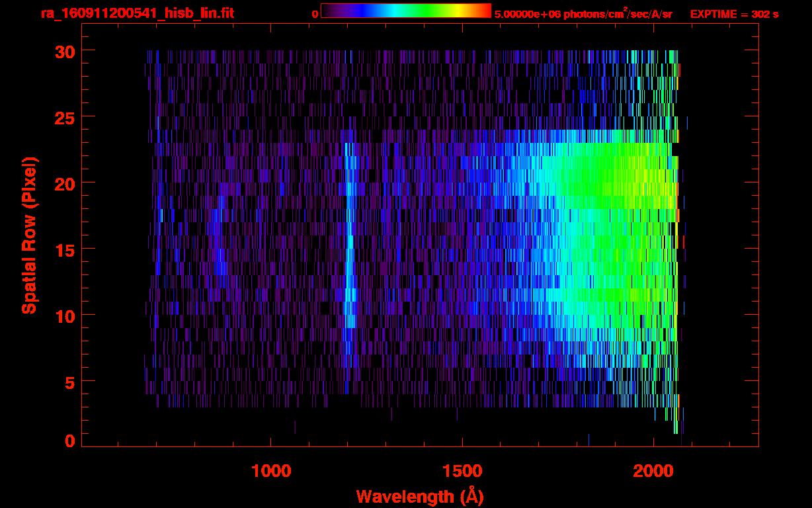Click the y-axis tick label 5
Viewport: 812px width, 508px height.
(x=69, y=382)
